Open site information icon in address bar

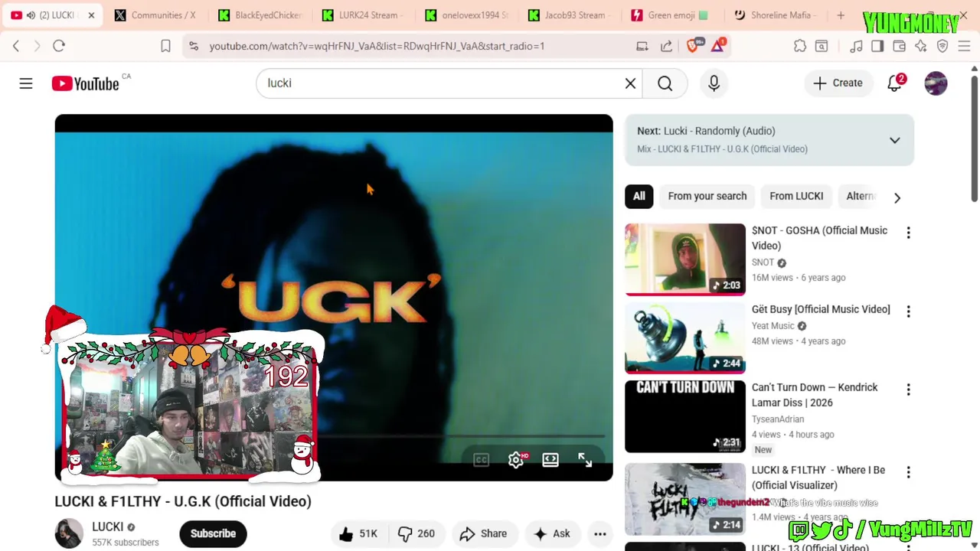tap(193, 46)
